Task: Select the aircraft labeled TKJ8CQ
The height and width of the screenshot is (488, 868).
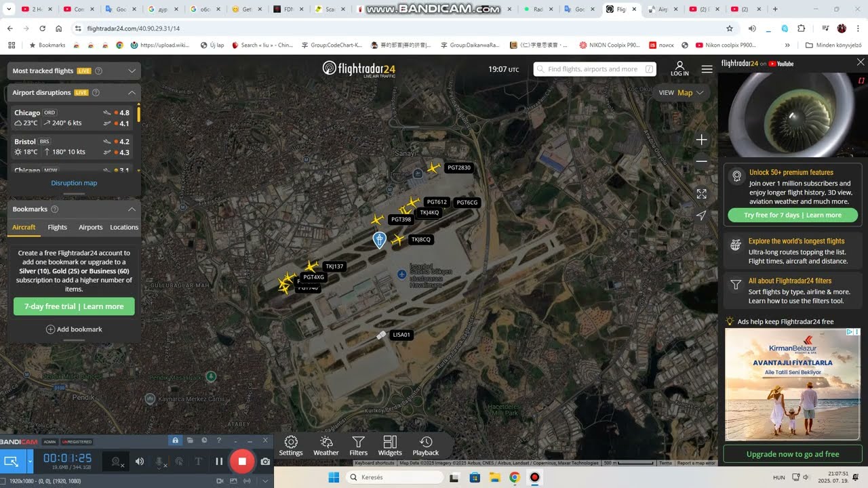Action: [x=398, y=239]
